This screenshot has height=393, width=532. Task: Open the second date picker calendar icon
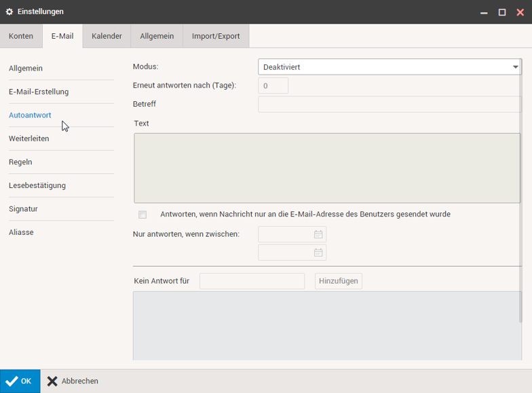[318, 252]
